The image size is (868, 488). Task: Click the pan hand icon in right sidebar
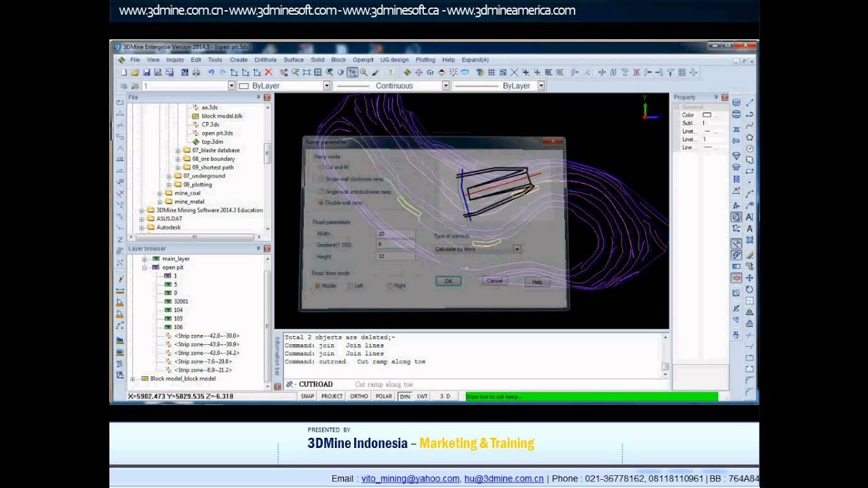pyautogui.click(x=736, y=335)
